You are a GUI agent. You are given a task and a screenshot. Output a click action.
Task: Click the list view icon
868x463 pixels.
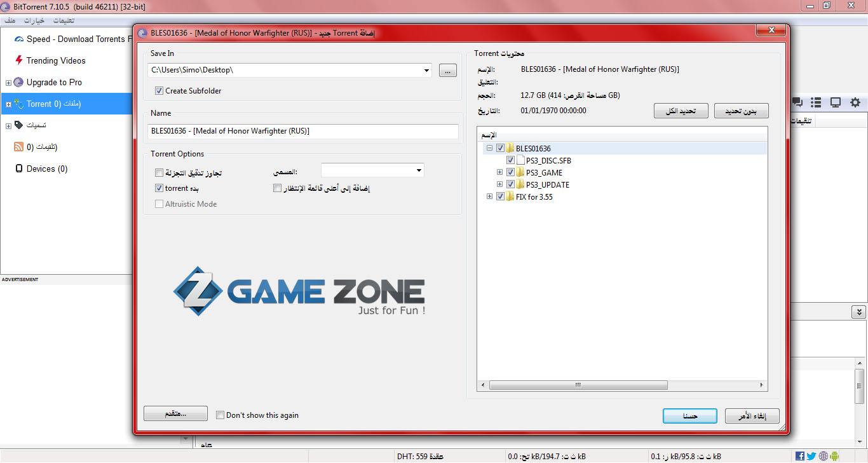(x=817, y=102)
